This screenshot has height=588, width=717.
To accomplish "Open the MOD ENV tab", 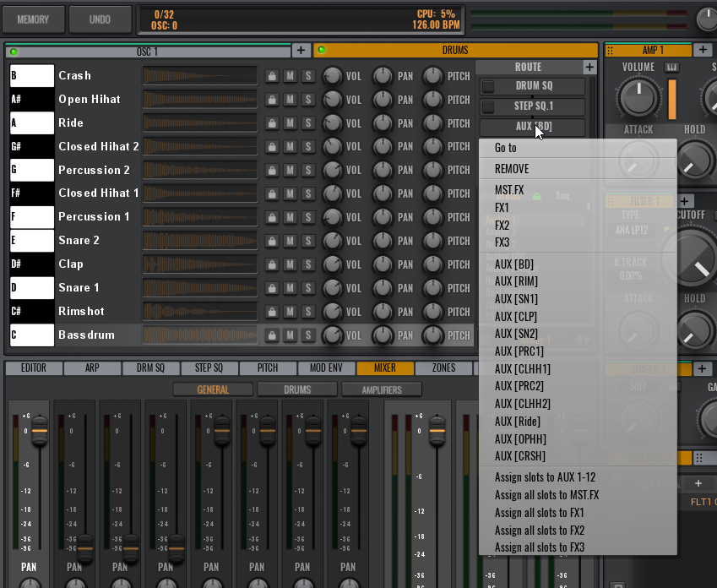I will 327,367.
